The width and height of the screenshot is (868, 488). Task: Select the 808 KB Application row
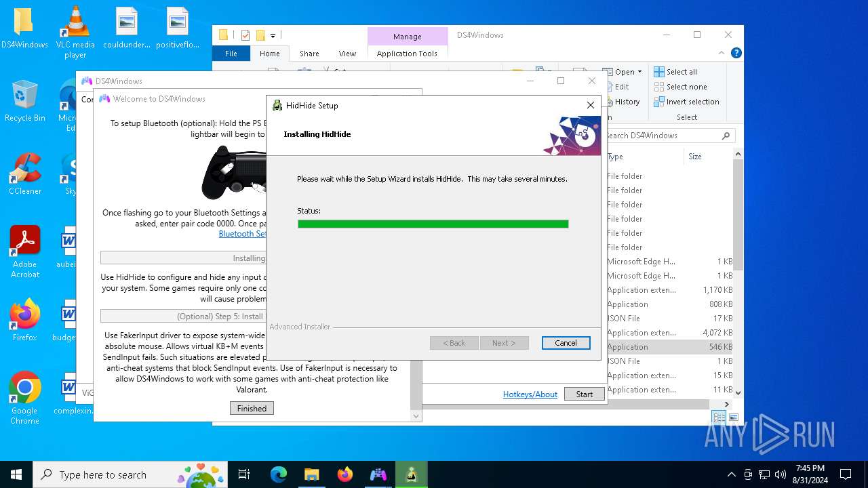pyautogui.click(x=670, y=304)
